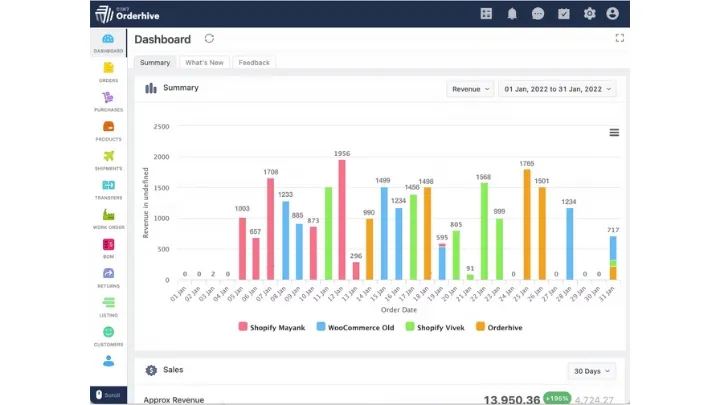Click the blue user icon below Customers
720x405 pixels.
108,361
